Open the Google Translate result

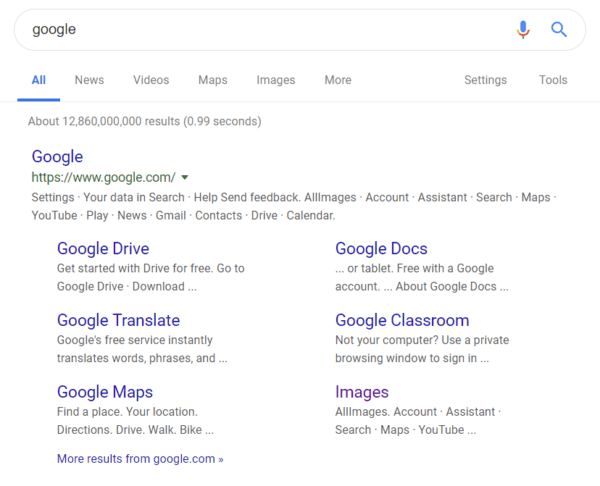(x=118, y=320)
